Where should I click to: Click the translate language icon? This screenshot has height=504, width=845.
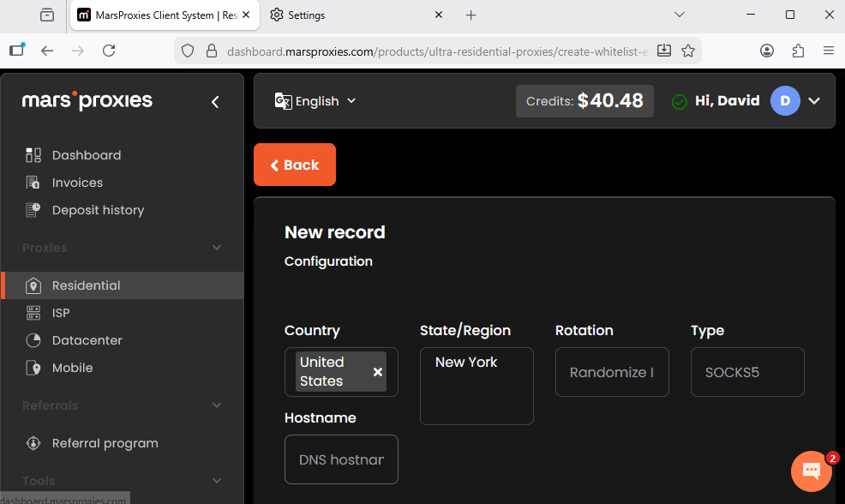tap(283, 101)
